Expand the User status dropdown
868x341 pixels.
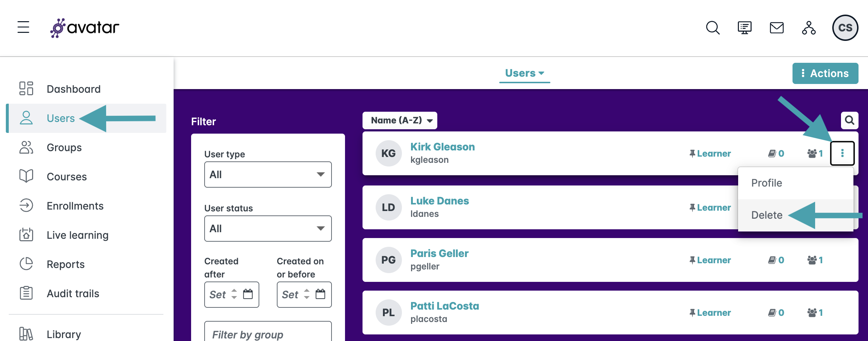click(268, 229)
